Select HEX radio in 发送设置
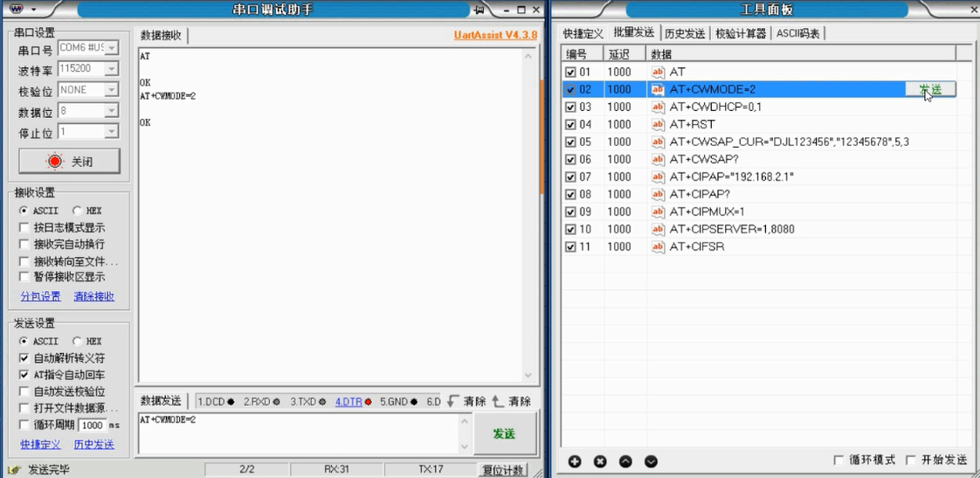The width and height of the screenshot is (980, 478). tap(76, 342)
